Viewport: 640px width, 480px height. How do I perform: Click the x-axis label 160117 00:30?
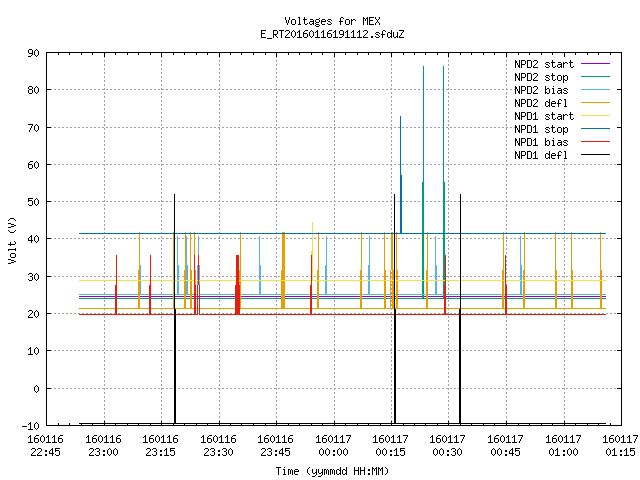click(x=448, y=446)
